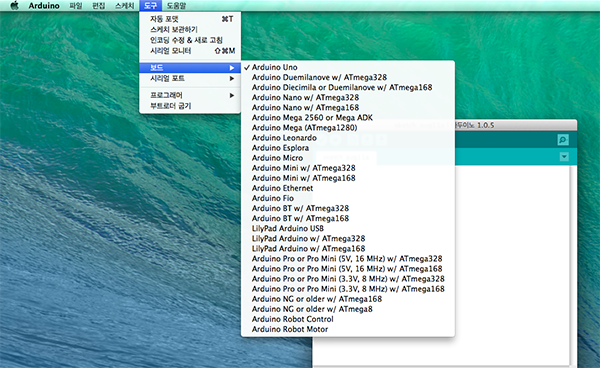Open the 도움말 menu

click(176, 5)
